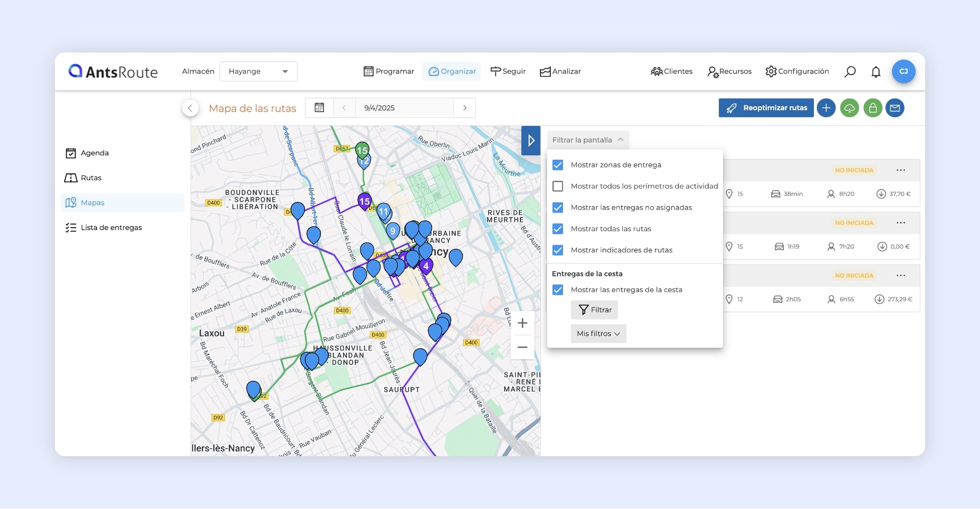Click the blue envelope mail icon

pyautogui.click(x=895, y=108)
